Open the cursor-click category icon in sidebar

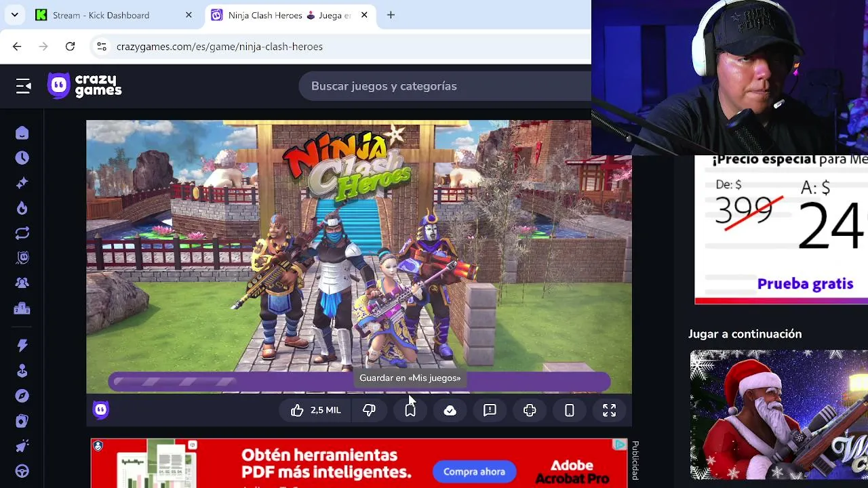point(22,446)
